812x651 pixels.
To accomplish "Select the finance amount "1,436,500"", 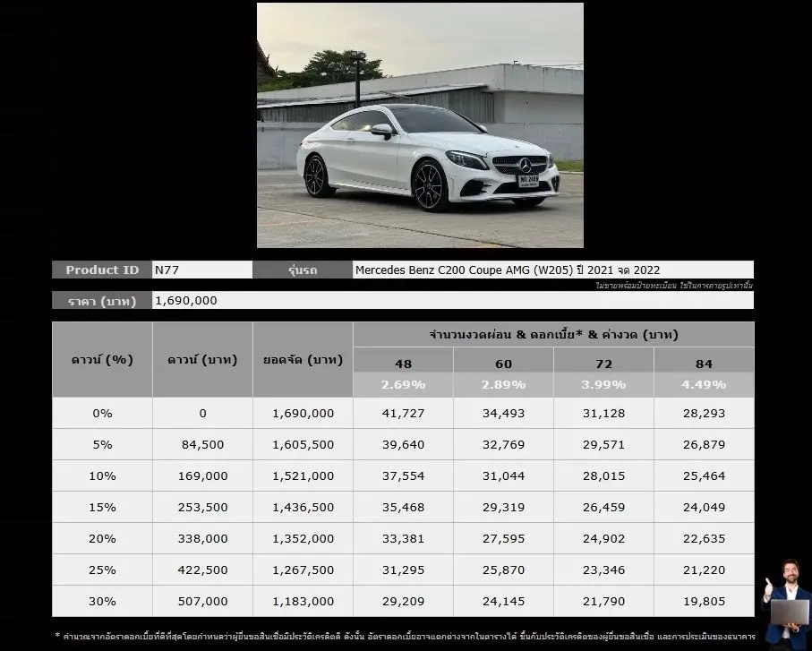I will tap(303, 507).
